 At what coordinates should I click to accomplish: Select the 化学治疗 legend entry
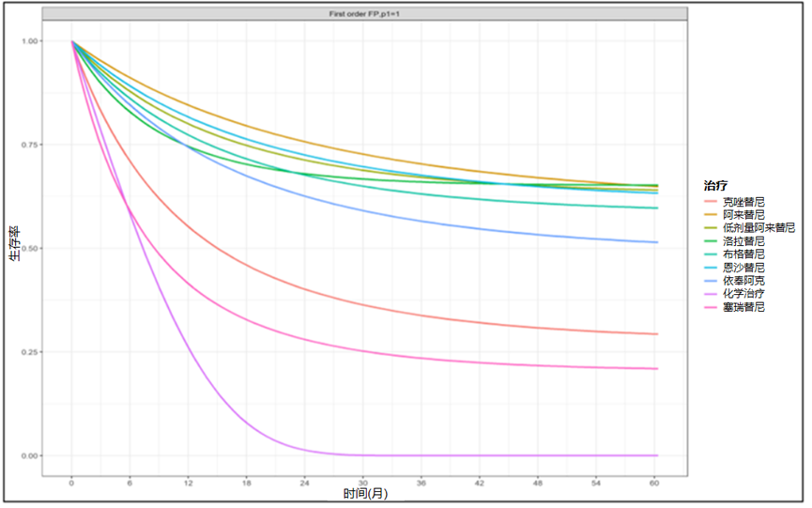(742, 294)
